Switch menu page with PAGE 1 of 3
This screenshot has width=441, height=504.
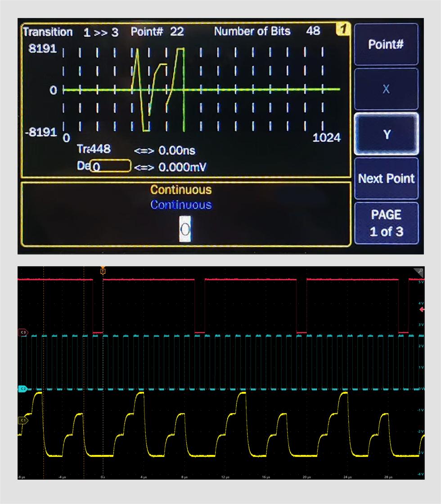pyautogui.click(x=386, y=223)
